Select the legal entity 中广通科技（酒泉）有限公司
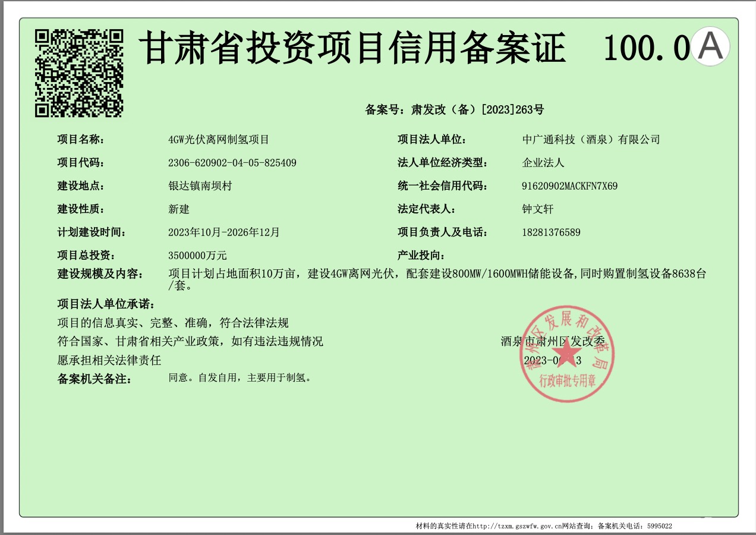This screenshot has width=756, height=535. pyautogui.click(x=591, y=140)
